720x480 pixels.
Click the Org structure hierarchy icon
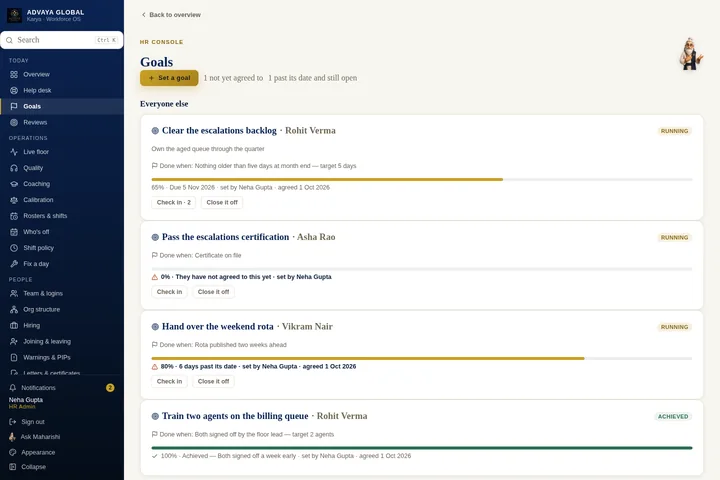tap(14, 309)
